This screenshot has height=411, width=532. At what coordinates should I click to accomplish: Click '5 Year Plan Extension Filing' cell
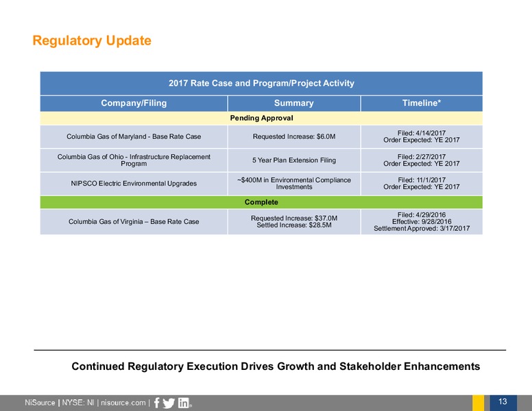(x=294, y=160)
